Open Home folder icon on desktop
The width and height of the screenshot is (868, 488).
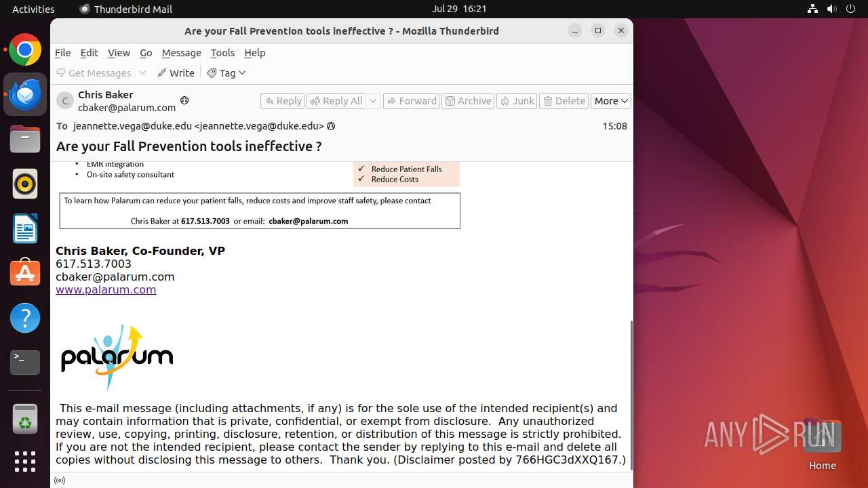(822, 444)
